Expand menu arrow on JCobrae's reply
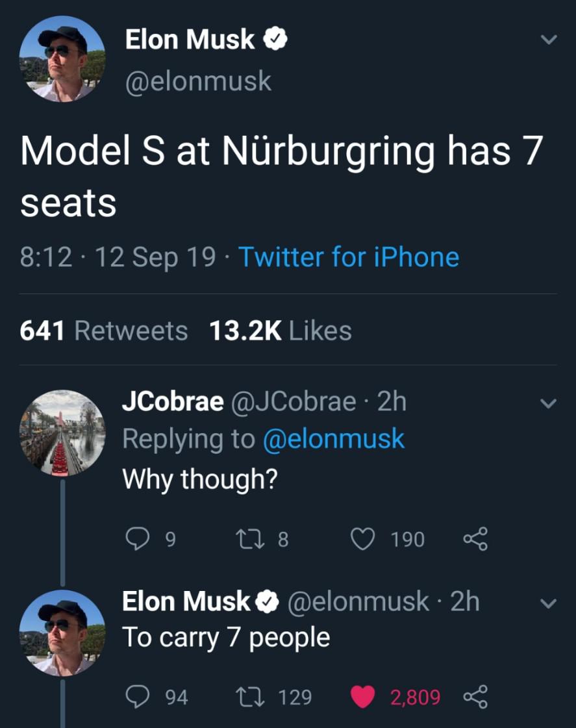Viewport: 576px width, 728px height. point(549,403)
